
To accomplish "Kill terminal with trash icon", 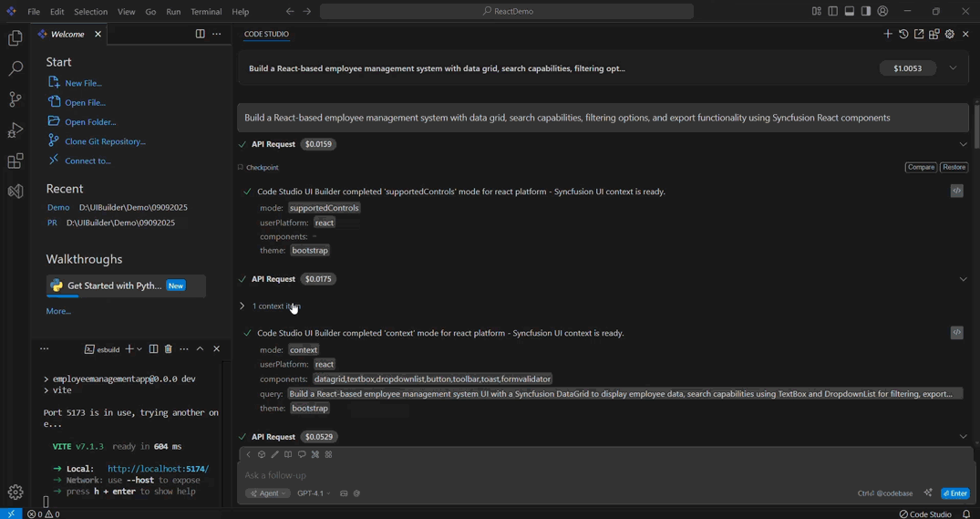I will [168, 349].
